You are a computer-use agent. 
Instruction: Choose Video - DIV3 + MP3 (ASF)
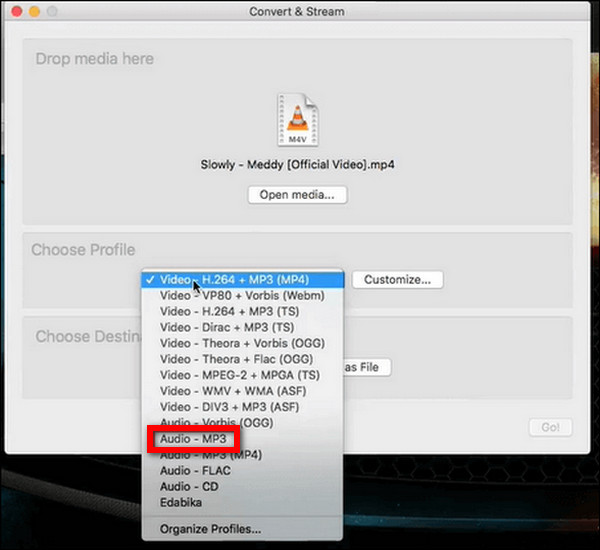[x=243, y=407]
